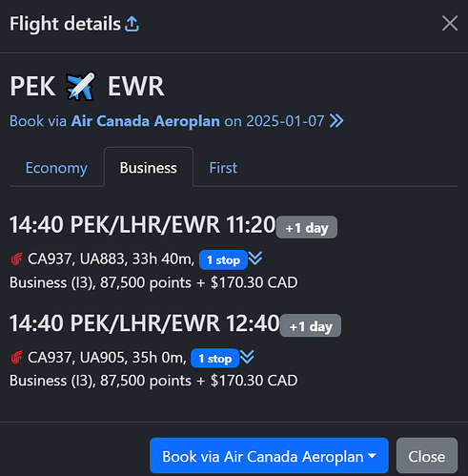Click the gray Close button
Image resolution: width=468 pixels, height=476 pixels.
tap(427, 456)
